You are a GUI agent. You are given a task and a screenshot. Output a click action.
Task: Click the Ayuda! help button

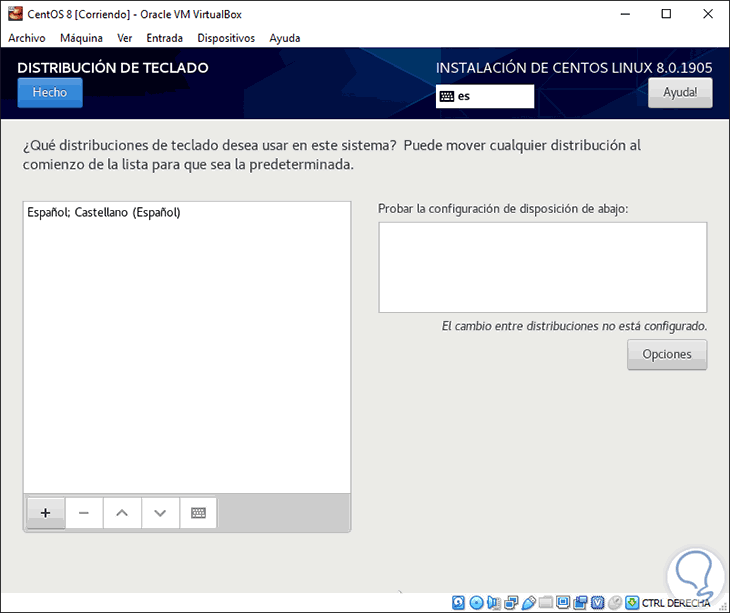click(680, 93)
